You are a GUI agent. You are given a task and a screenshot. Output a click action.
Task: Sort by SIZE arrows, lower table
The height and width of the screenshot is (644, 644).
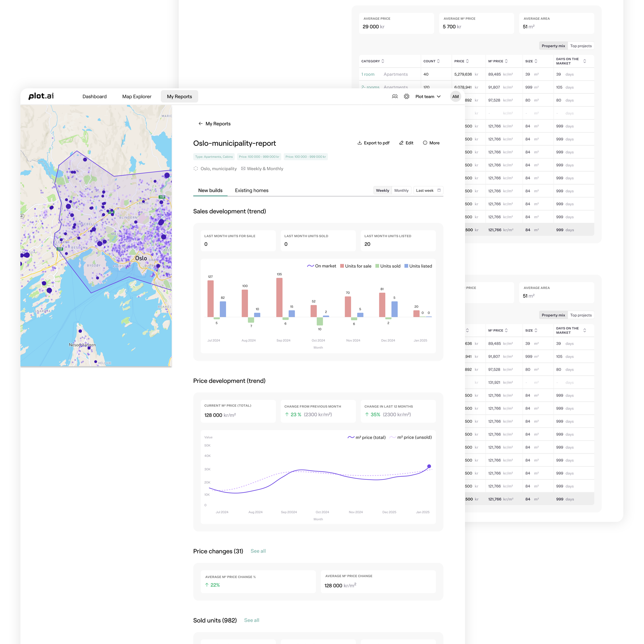[x=536, y=330]
